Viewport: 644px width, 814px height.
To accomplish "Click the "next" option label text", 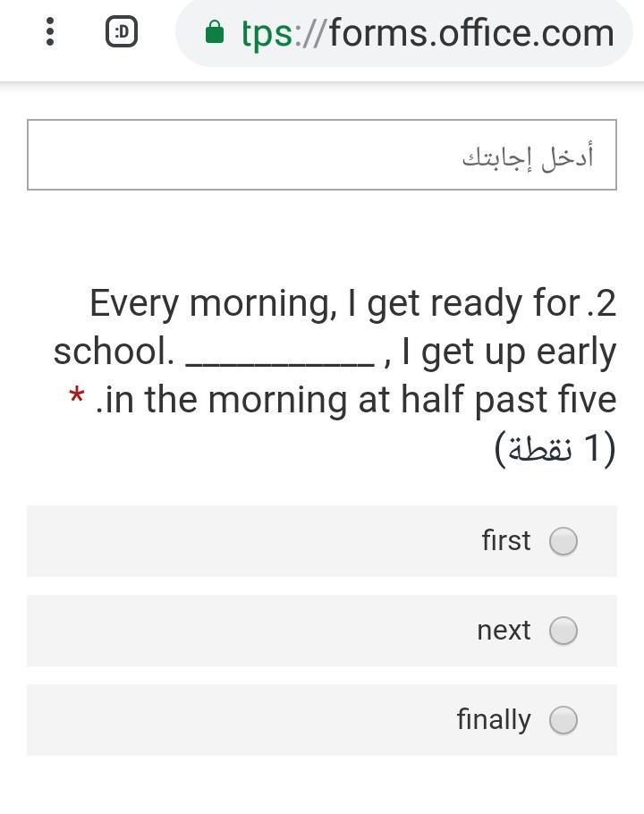I will point(504,631).
